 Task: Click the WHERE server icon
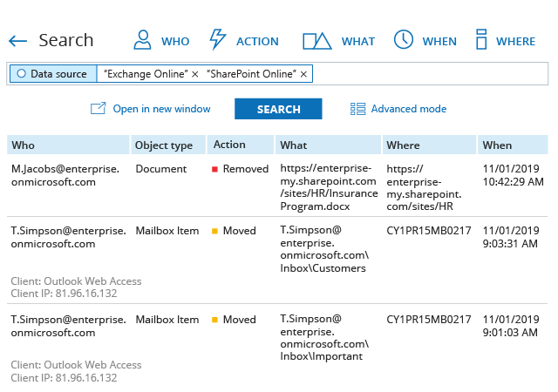(481, 39)
